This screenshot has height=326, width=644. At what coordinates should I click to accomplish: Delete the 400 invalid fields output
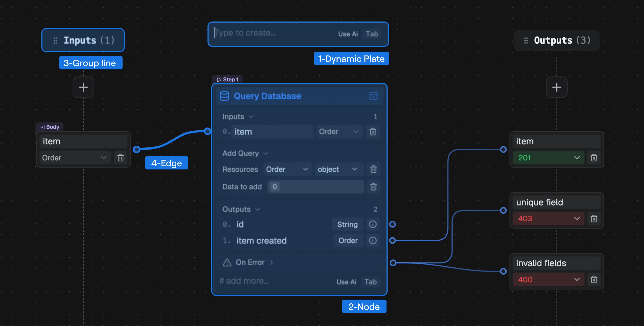coord(594,279)
